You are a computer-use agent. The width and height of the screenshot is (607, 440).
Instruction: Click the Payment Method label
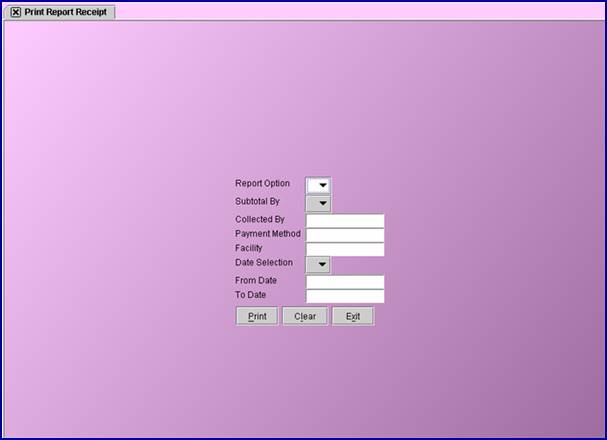pyautogui.click(x=268, y=234)
